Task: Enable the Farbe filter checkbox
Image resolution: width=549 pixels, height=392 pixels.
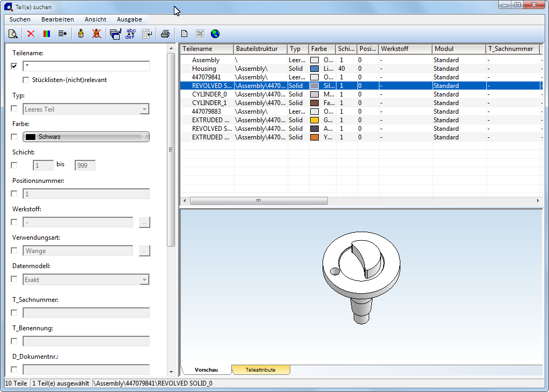Action: click(14, 137)
